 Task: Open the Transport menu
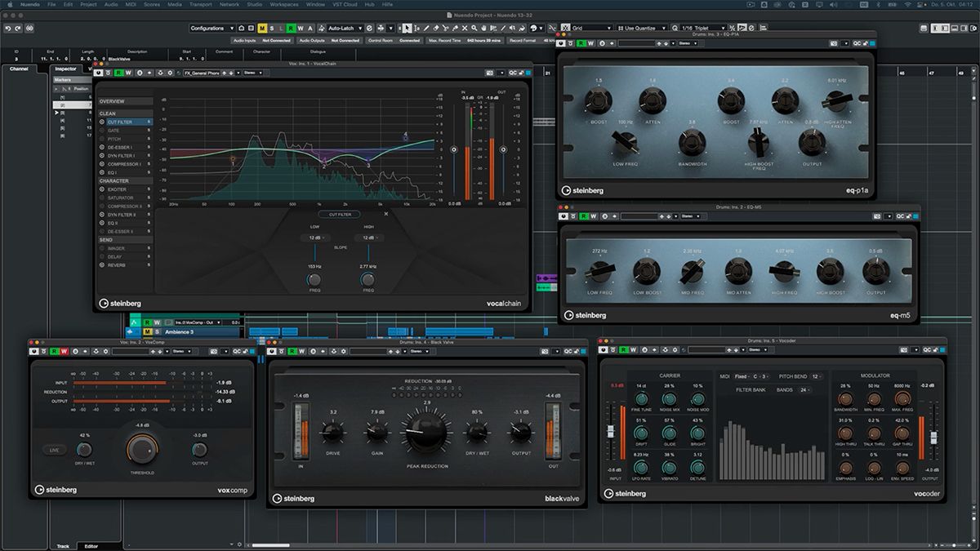[x=200, y=4]
